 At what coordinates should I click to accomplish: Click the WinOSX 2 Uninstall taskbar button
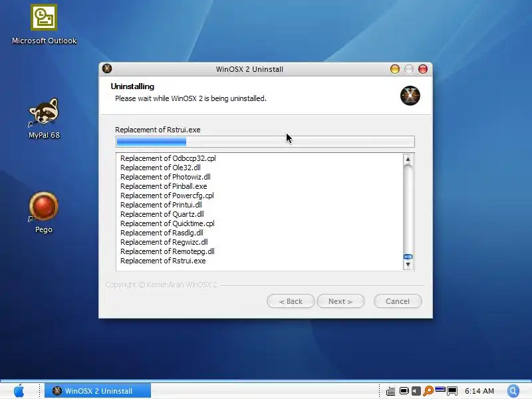click(98, 391)
